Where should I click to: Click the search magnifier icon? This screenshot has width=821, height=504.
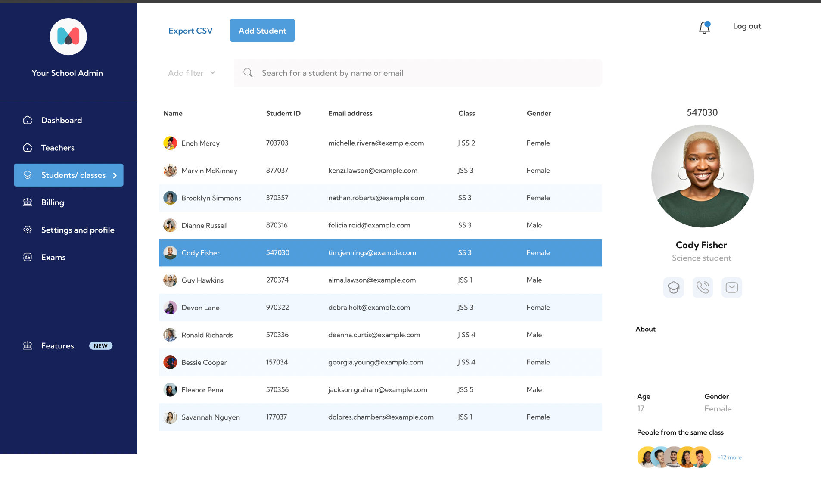tap(248, 73)
